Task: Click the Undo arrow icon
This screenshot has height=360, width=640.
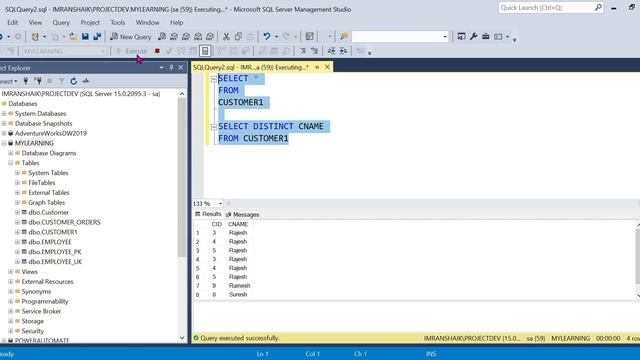Action: tap(267, 37)
